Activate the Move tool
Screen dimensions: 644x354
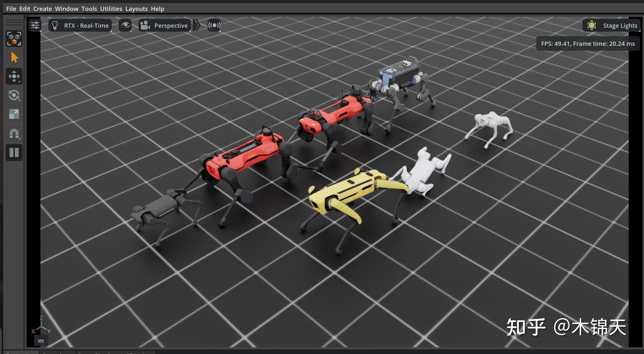point(14,76)
